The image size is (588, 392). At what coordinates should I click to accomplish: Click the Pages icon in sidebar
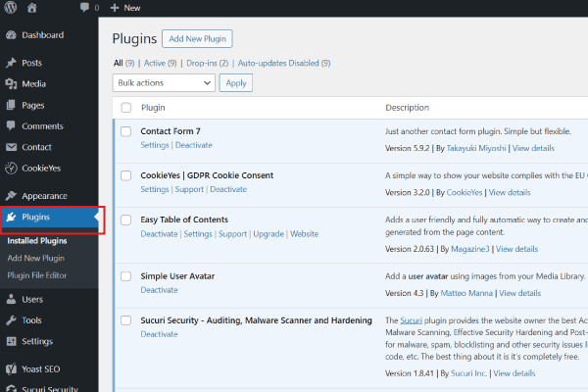(11, 105)
